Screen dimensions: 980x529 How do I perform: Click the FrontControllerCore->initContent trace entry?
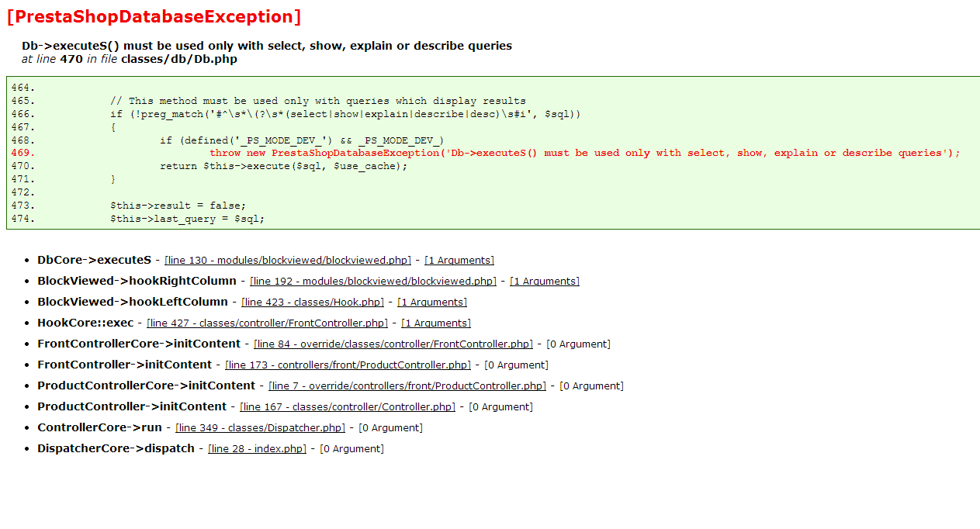pos(139,344)
